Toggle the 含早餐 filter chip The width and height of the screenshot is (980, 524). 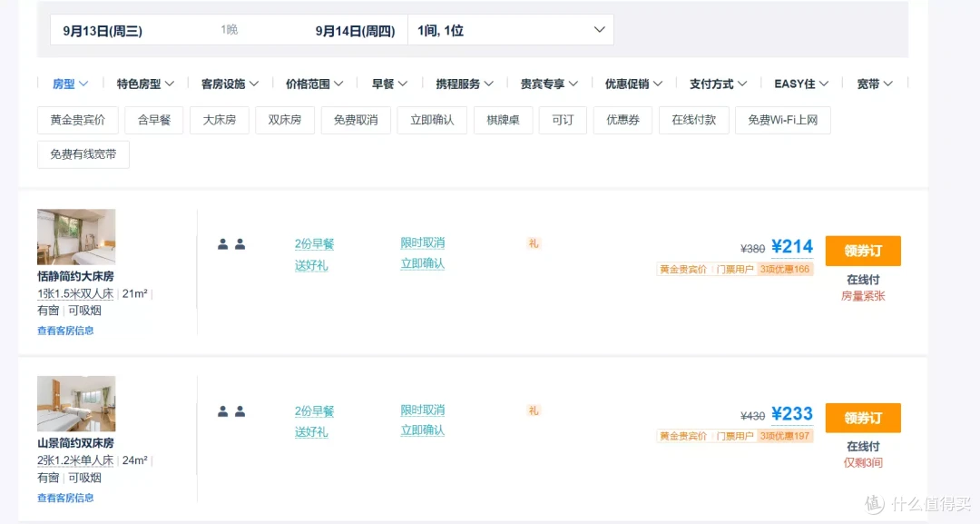(x=153, y=120)
